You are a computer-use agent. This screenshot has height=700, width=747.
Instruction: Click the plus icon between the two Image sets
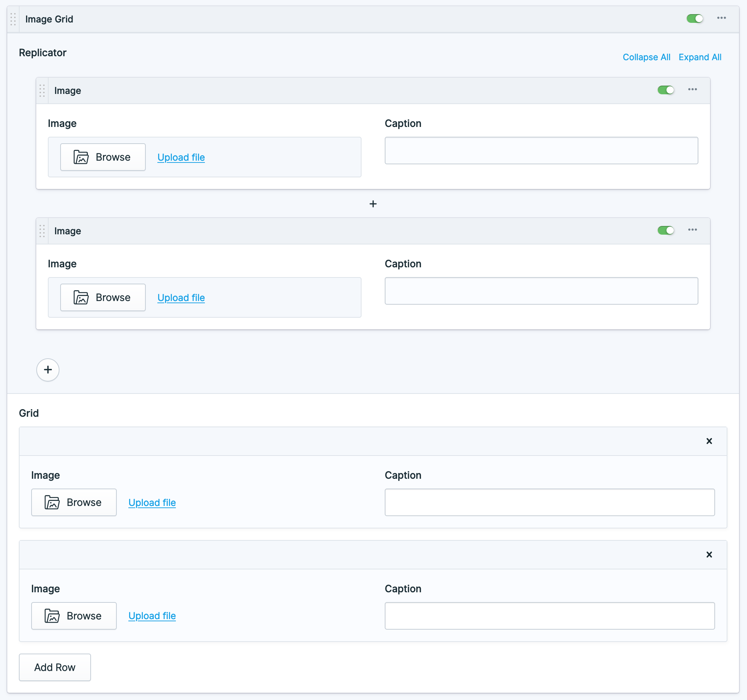373,204
